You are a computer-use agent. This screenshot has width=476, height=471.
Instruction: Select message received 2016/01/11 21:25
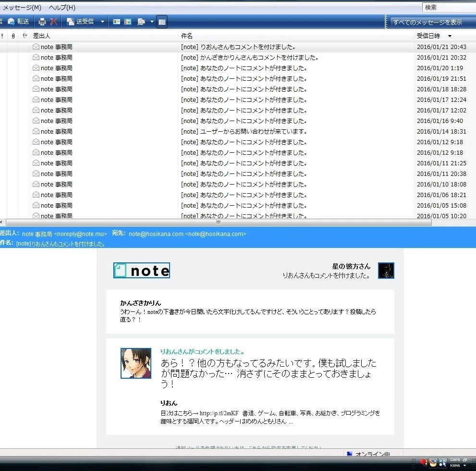pos(238,163)
